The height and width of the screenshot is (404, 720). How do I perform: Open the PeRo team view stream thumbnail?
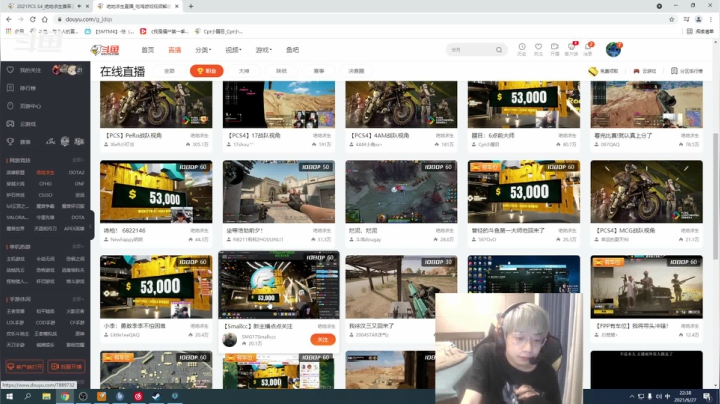click(x=156, y=105)
